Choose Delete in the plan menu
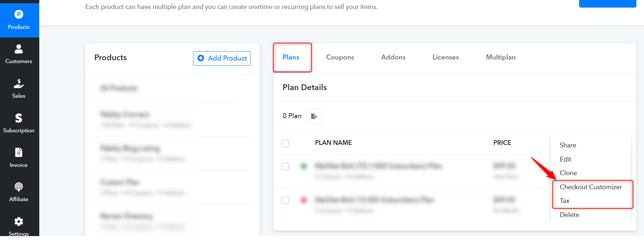This screenshot has width=644, height=244. [569, 215]
